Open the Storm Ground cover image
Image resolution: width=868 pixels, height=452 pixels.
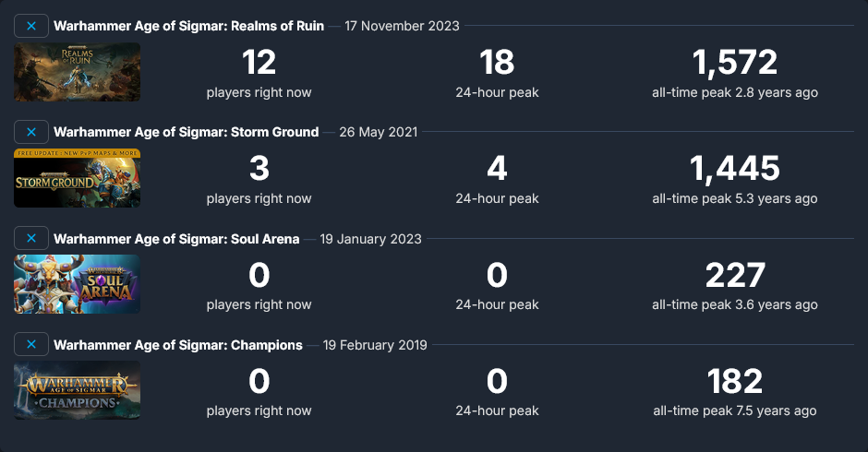pyautogui.click(x=77, y=178)
